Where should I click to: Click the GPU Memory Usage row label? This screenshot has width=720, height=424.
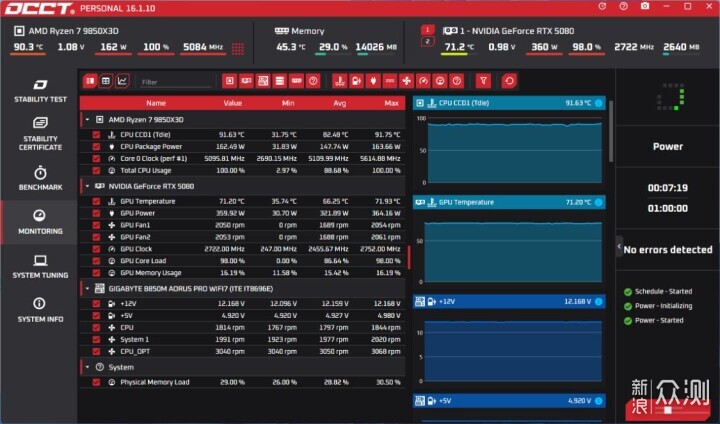click(151, 273)
